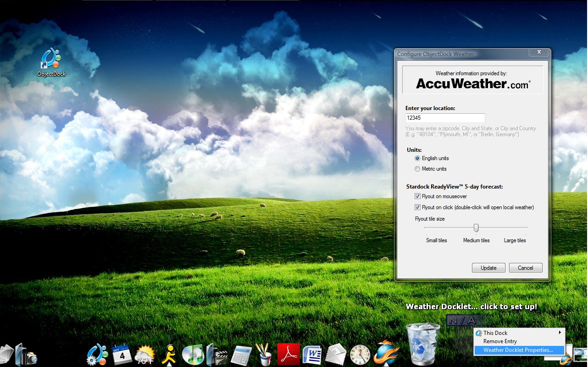This screenshot has height=367, width=588.
Task: Click the stacked papers icon in dock
Action: (6, 355)
